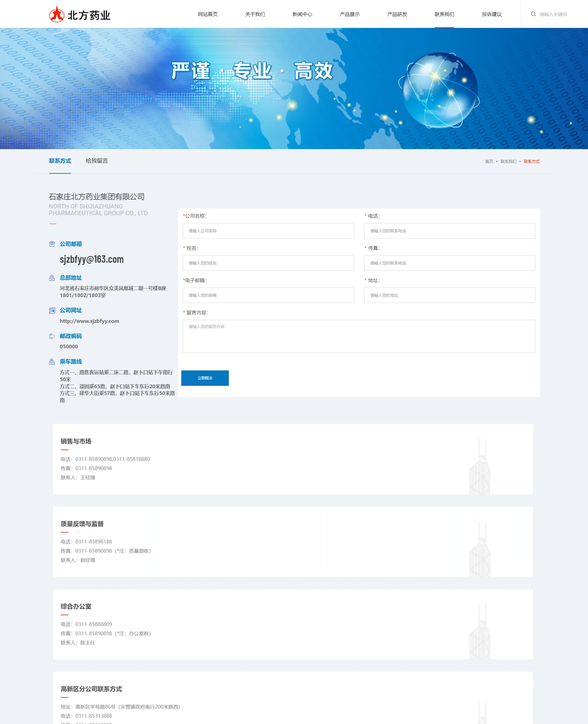Click the postal code 050000
Screen dimensions: 588x724
coord(69,347)
